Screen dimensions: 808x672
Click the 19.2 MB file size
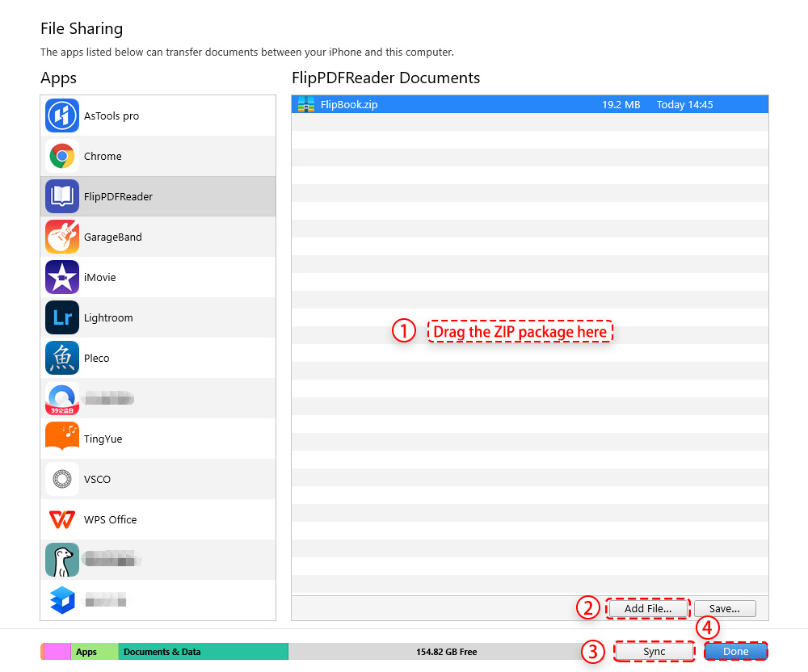pos(621,104)
